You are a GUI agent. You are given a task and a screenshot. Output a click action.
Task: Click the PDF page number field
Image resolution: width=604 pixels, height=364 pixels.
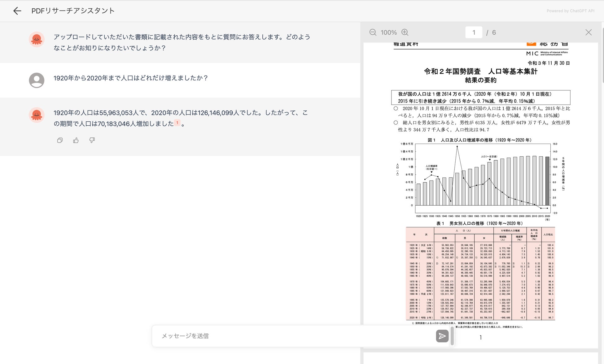coord(474,32)
